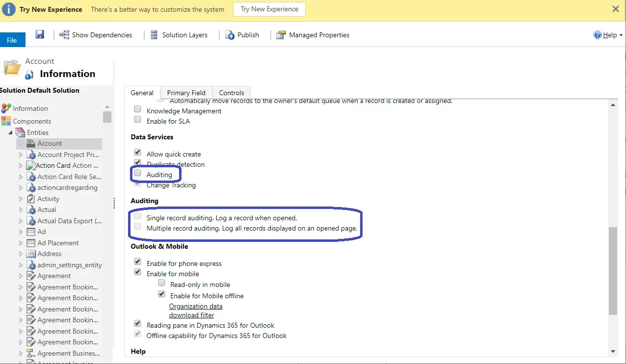Select the Components tree item

[x=32, y=121]
